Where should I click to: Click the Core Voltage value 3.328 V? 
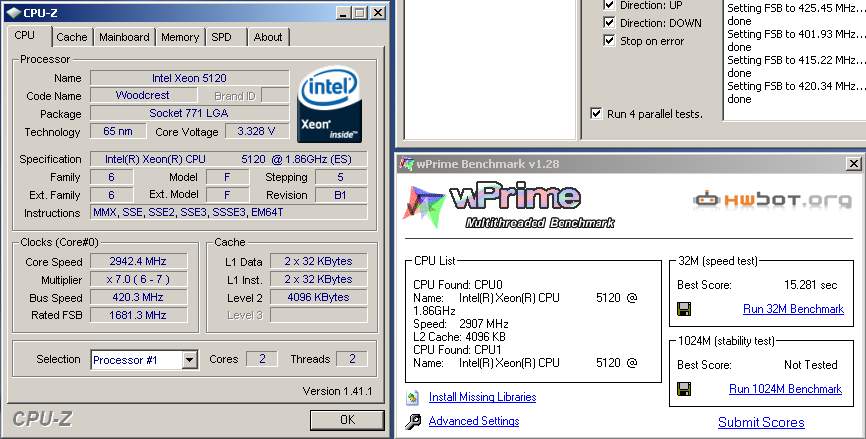pos(256,131)
